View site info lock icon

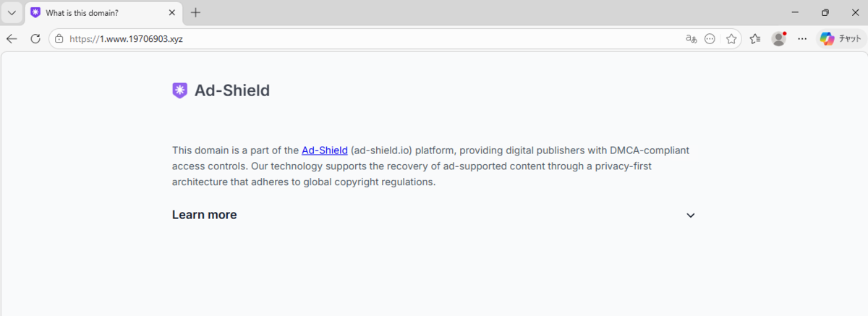click(x=59, y=39)
